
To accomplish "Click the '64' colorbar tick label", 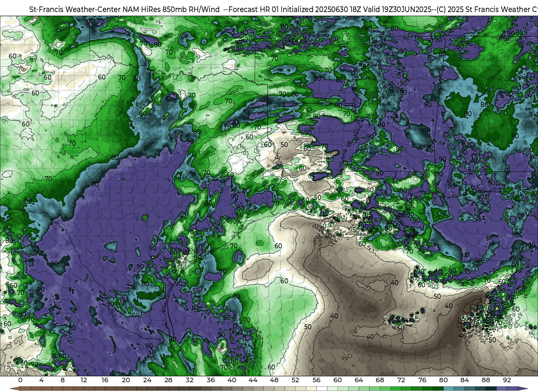I will [x=359, y=380].
